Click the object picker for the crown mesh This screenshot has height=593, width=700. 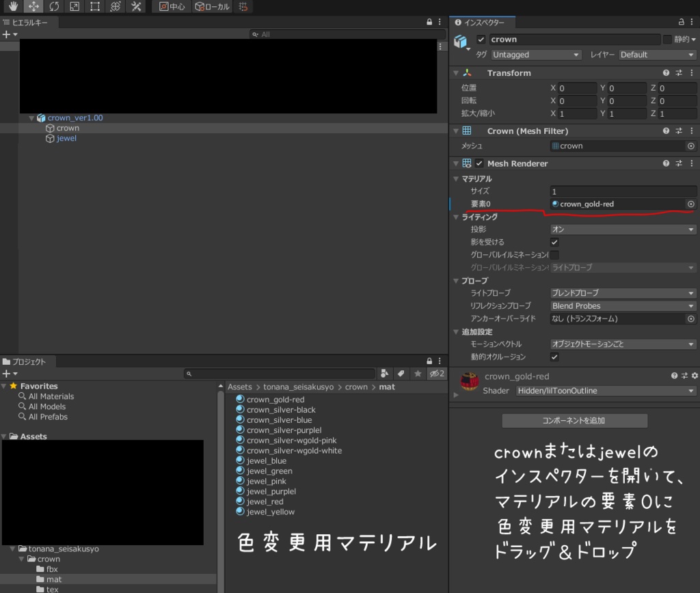pos(690,146)
